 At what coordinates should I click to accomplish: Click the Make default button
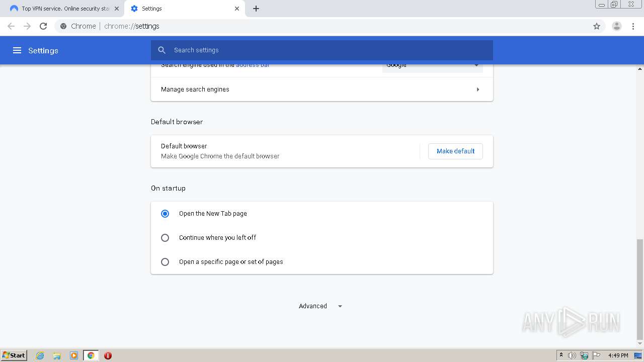pos(455,151)
